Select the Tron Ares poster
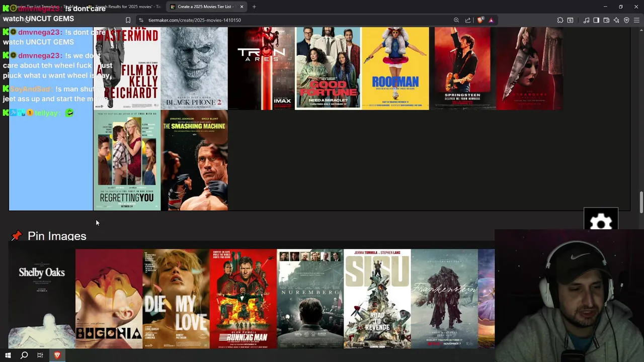This screenshot has height=362, width=644. point(261,68)
